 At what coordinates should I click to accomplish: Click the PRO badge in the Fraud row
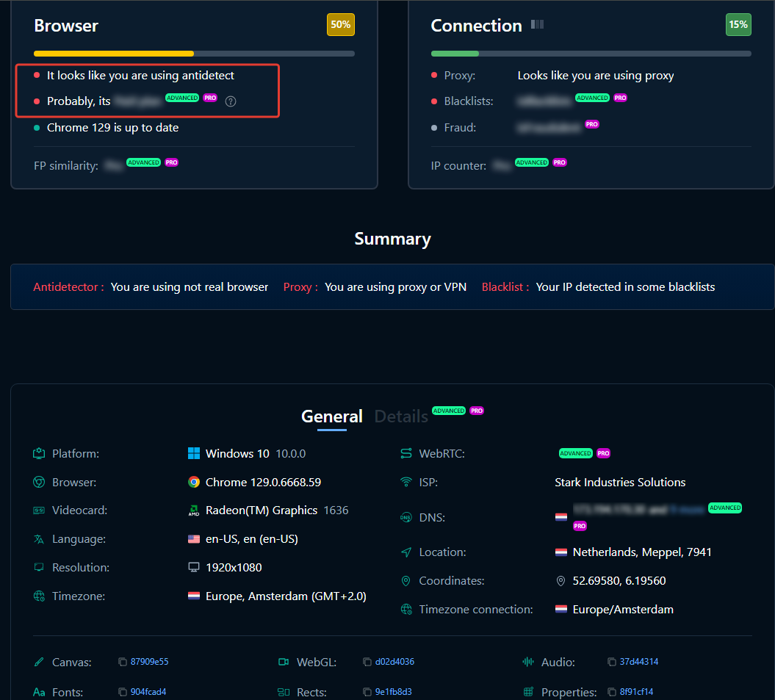click(x=591, y=125)
